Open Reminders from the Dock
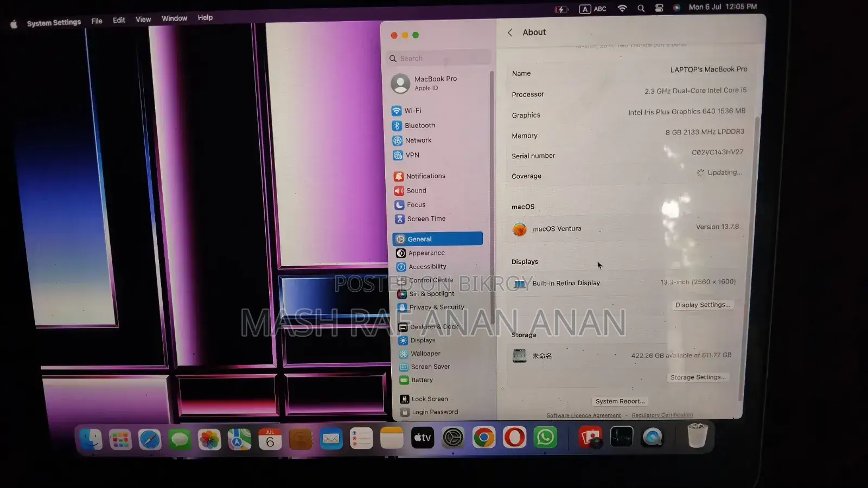The width and height of the screenshot is (868, 488). 361,438
